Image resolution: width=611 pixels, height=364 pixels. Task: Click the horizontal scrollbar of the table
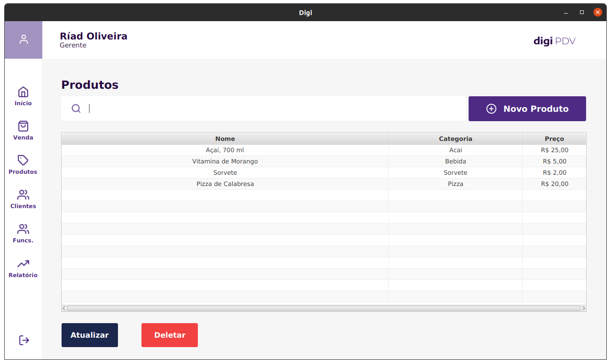pos(324,309)
